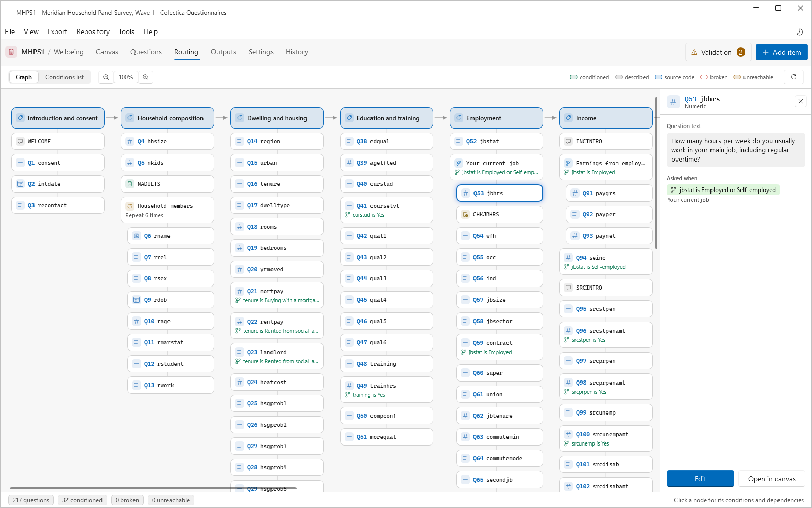Click the 0 broken status chip
Screen dimensions: 812x508
pos(127,500)
